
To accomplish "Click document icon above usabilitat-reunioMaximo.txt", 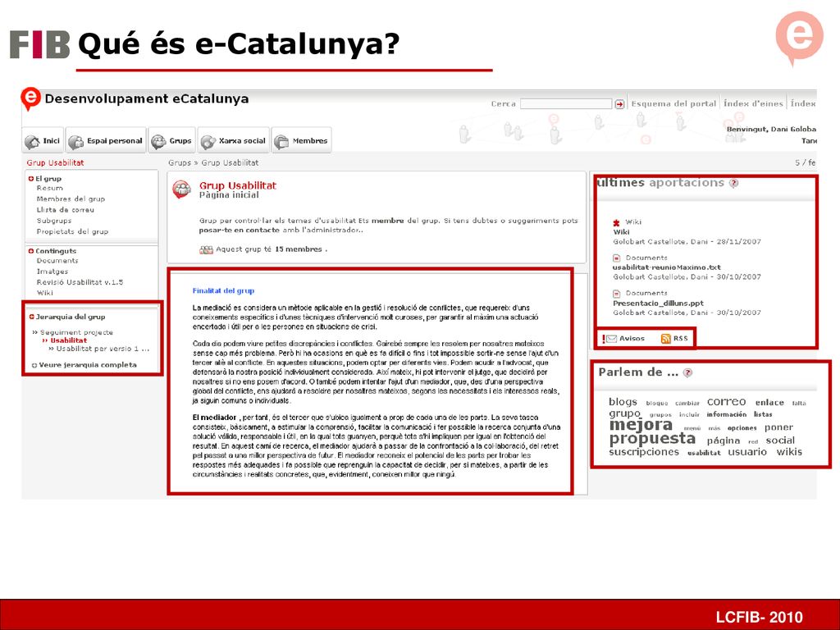I will pos(616,258).
